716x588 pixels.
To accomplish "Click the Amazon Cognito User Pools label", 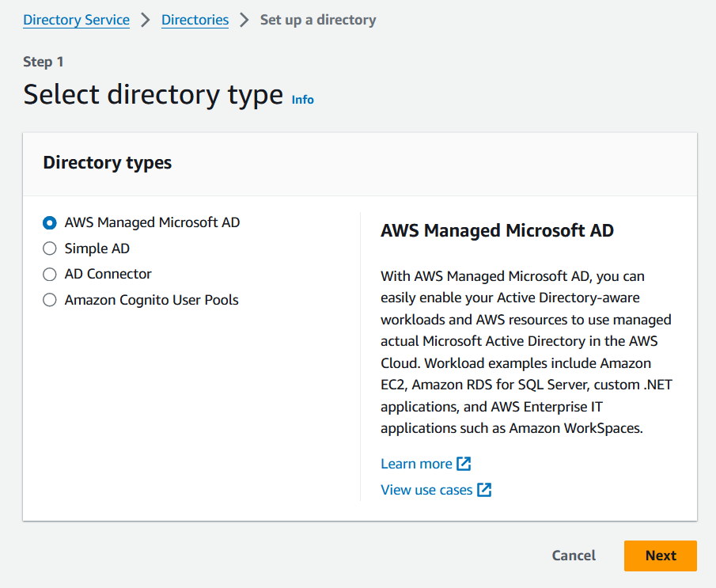I will 152,300.
